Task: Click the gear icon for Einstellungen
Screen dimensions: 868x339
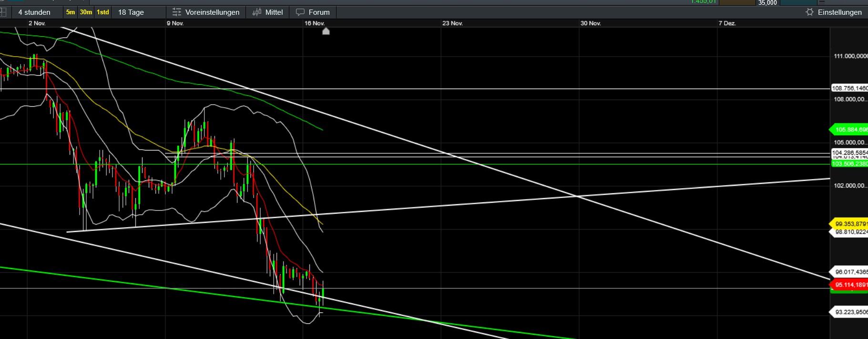Action: tap(809, 12)
